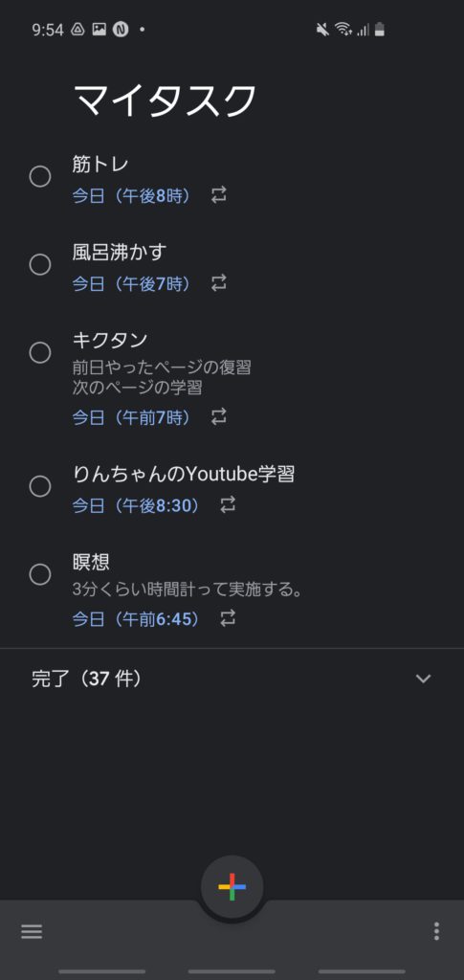Tap the 今日（午後8:30）date chip
Screen dimensions: 464x980
pyautogui.click(x=137, y=505)
